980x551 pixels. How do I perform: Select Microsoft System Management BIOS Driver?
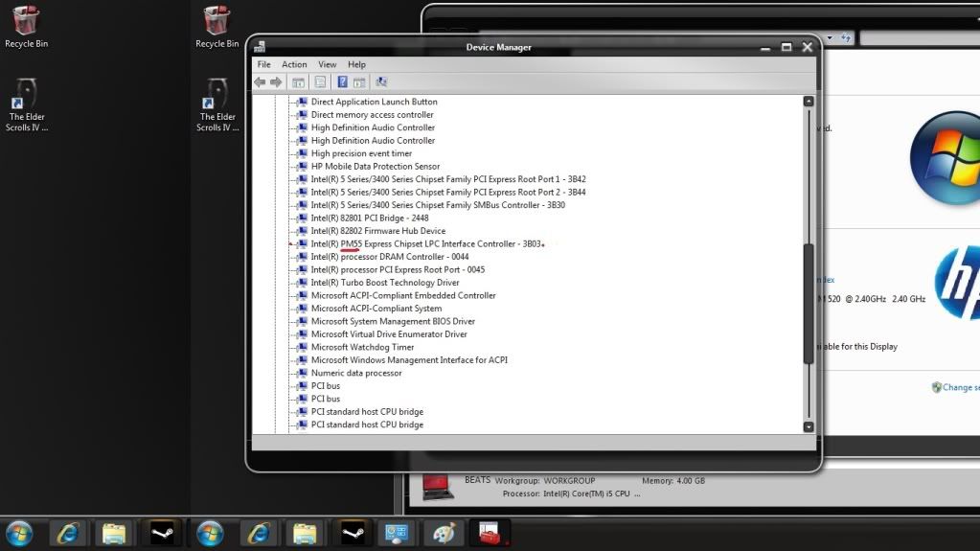click(x=393, y=321)
